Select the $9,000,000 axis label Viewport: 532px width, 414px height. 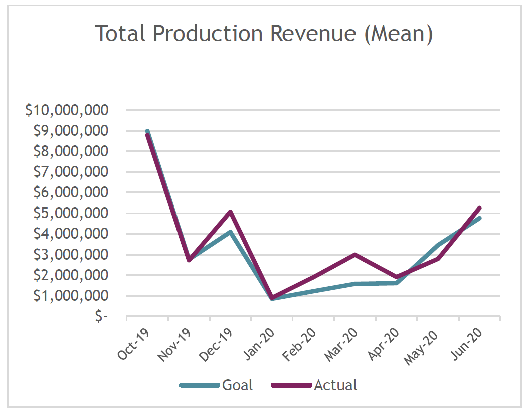pyautogui.click(x=71, y=130)
